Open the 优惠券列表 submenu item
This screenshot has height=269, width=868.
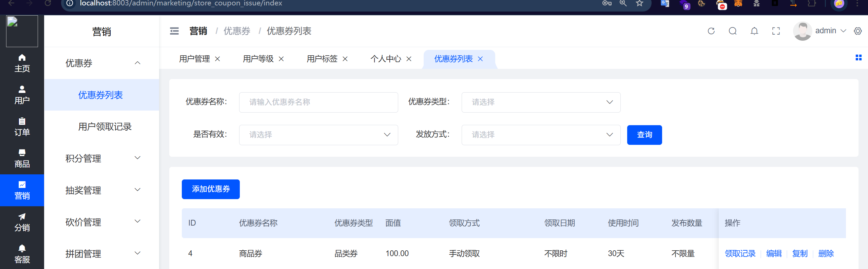(x=102, y=95)
